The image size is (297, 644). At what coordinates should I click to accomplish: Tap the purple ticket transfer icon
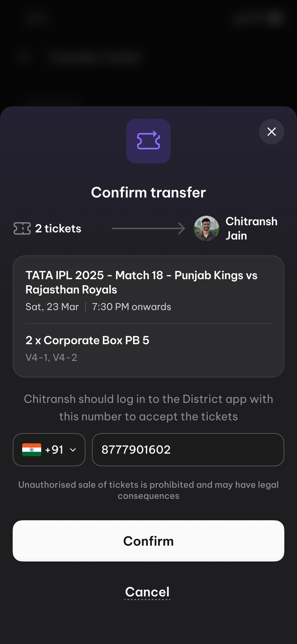point(148,141)
